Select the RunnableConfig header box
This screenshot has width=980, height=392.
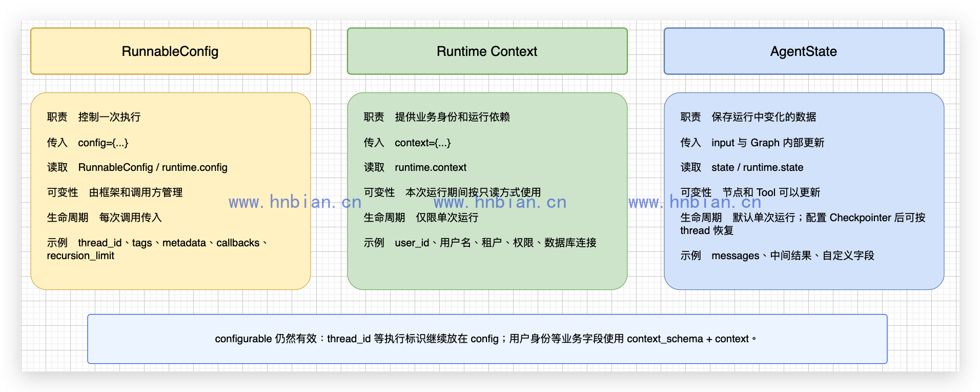pyautogui.click(x=171, y=51)
